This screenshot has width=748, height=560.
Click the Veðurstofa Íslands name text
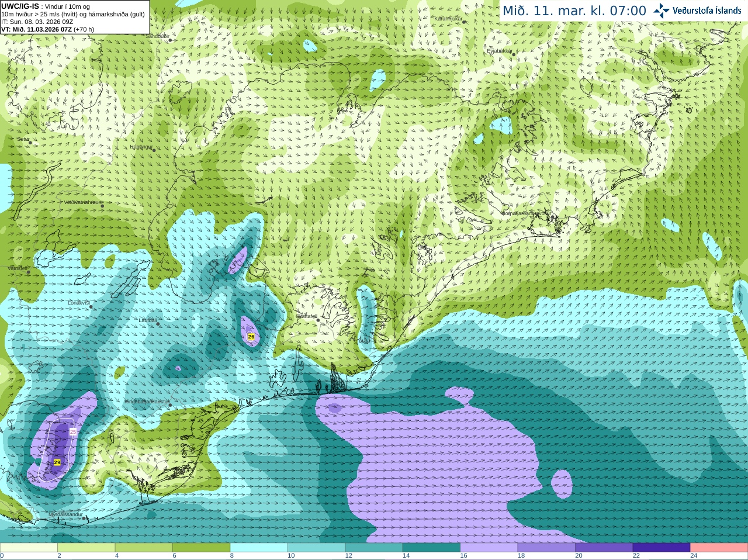point(707,11)
